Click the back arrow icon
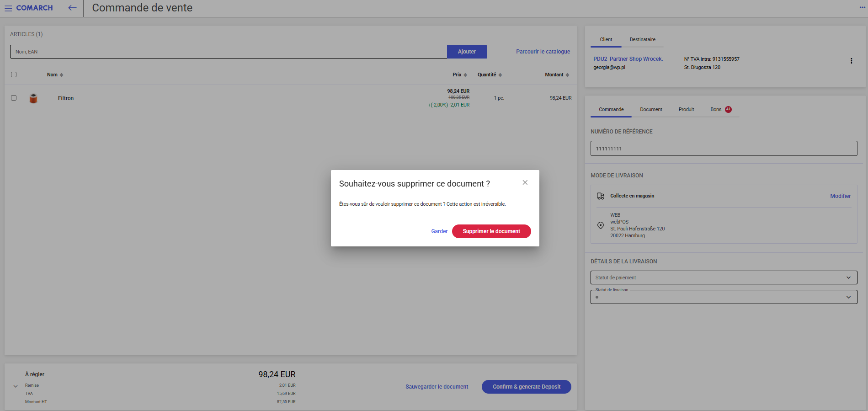 pyautogui.click(x=72, y=8)
